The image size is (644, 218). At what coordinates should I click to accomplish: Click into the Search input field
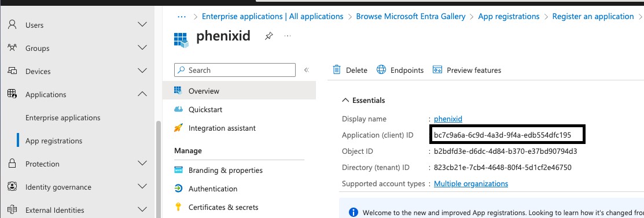click(x=235, y=70)
